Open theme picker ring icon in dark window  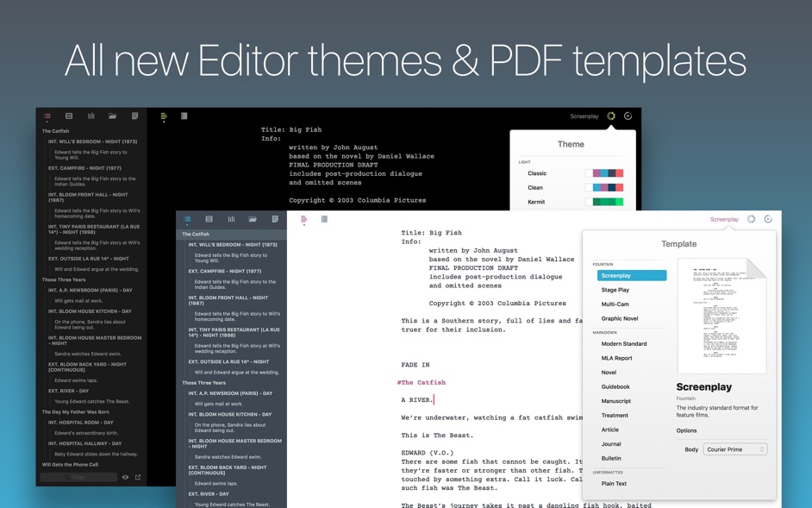[x=611, y=116]
